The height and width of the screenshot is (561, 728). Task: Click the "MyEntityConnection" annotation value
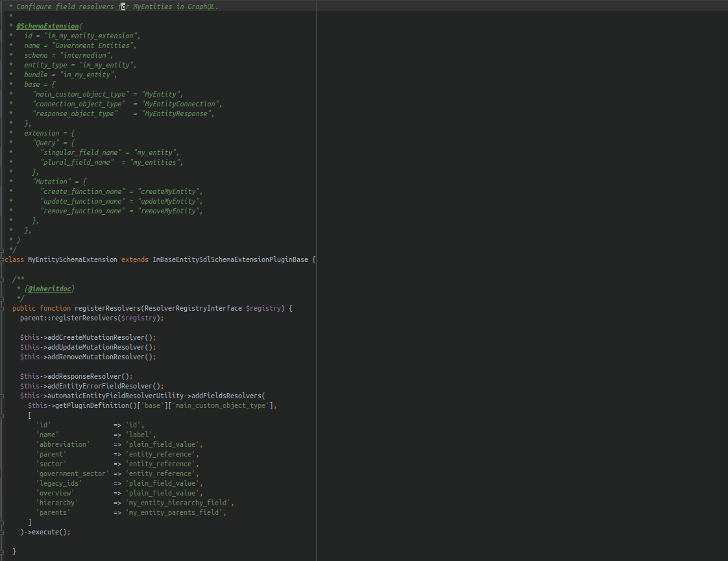click(x=181, y=104)
